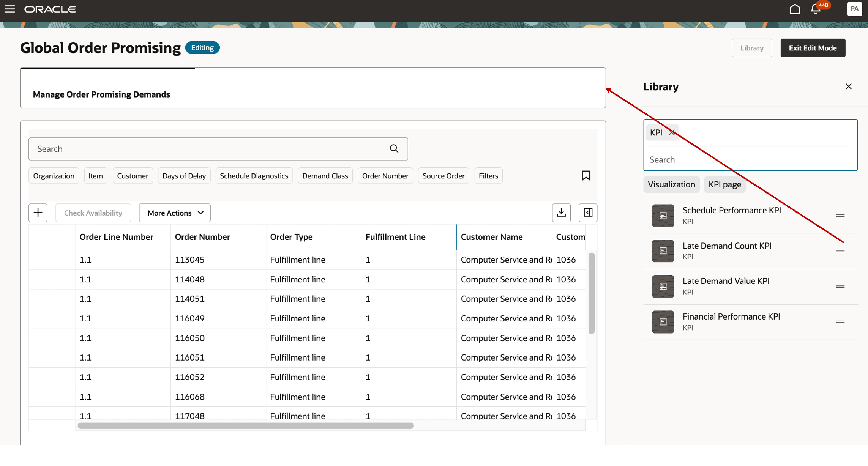Select order number 114051 cell
The width and height of the screenshot is (868, 466).
(218, 299)
